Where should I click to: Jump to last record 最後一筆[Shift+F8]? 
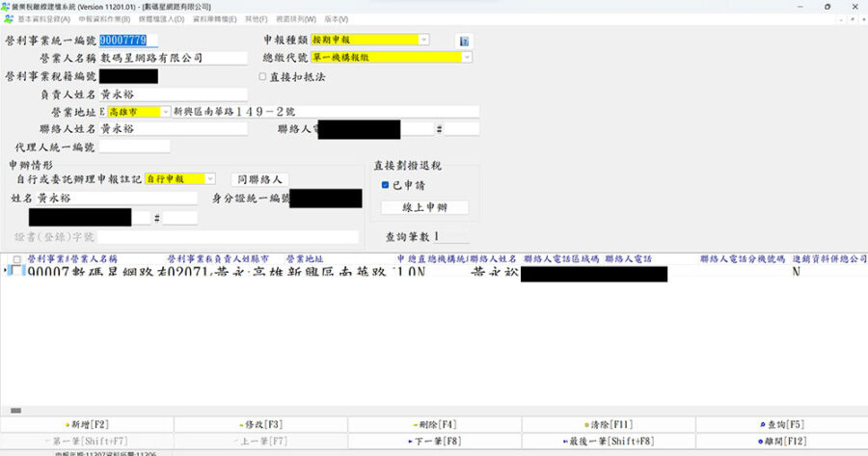pos(608,441)
